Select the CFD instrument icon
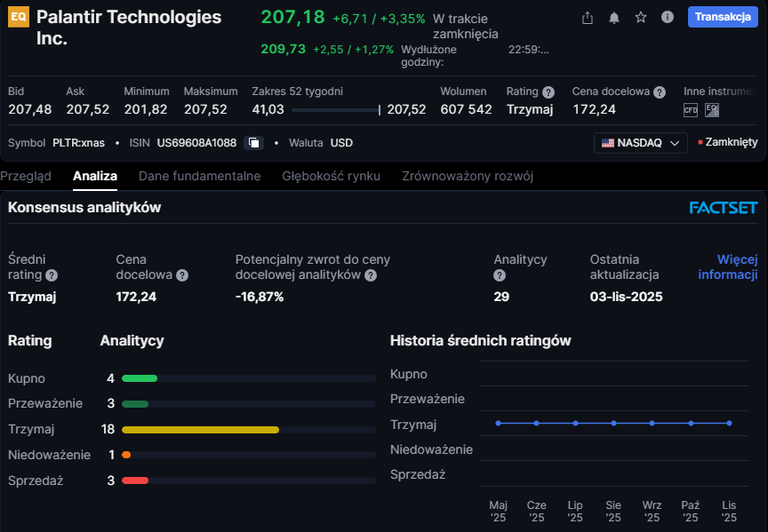 point(691,110)
